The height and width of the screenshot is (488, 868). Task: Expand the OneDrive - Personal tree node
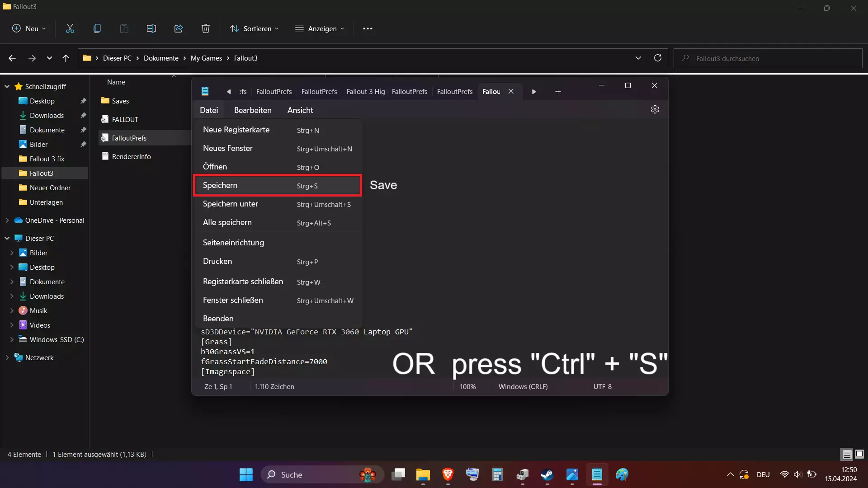click(7, 221)
